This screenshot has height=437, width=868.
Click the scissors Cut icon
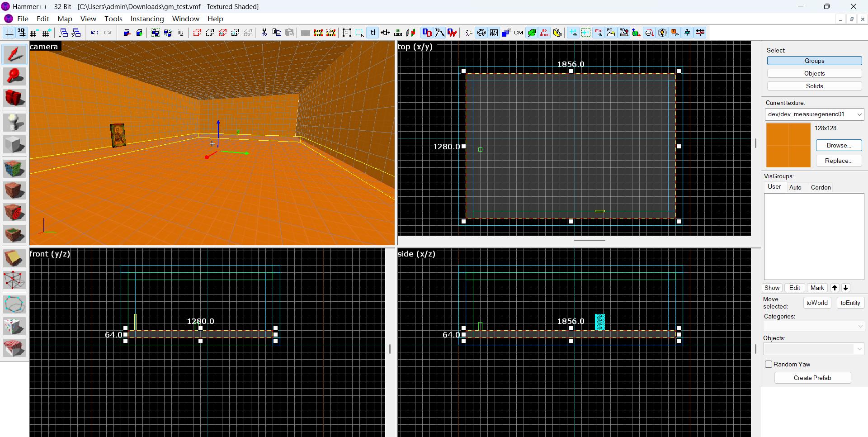(x=264, y=33)
